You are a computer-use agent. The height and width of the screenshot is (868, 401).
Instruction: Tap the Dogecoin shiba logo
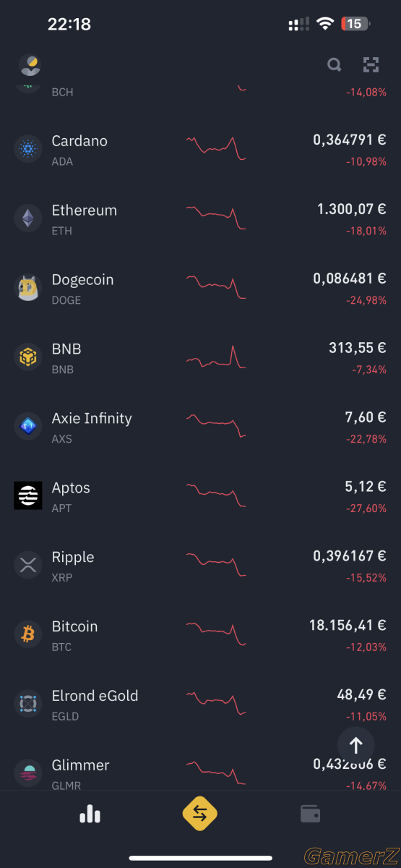coord(28,288)
